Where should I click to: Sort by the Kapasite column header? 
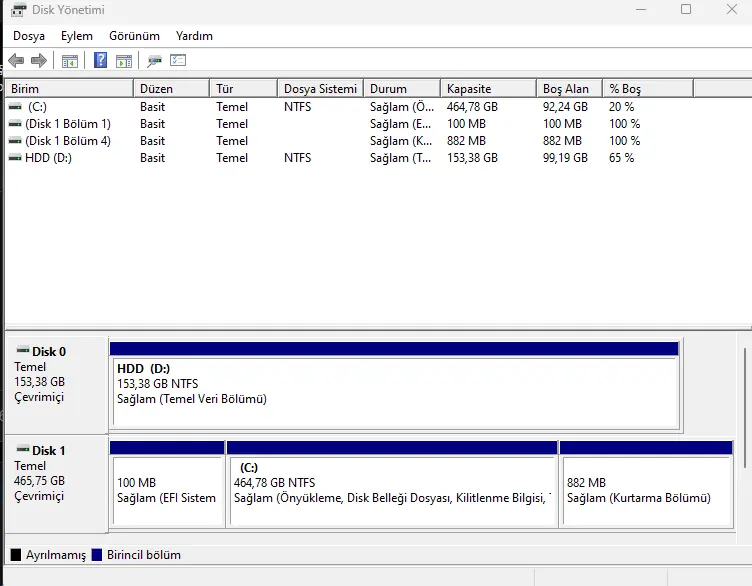point(488,89)
